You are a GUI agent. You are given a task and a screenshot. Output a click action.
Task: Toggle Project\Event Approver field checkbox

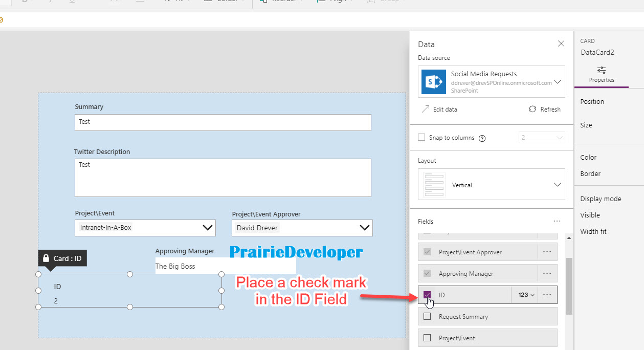428,252
